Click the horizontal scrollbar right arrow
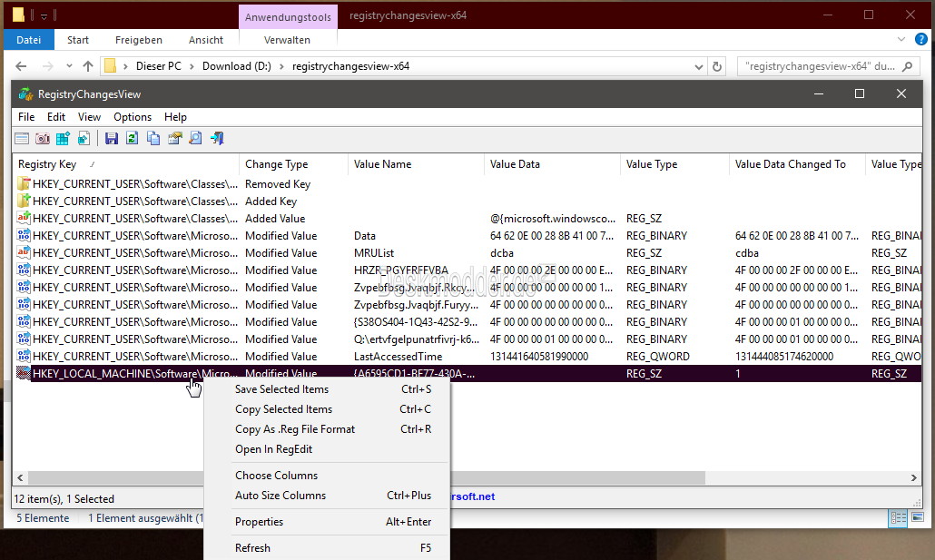 (x=913, y=477)
